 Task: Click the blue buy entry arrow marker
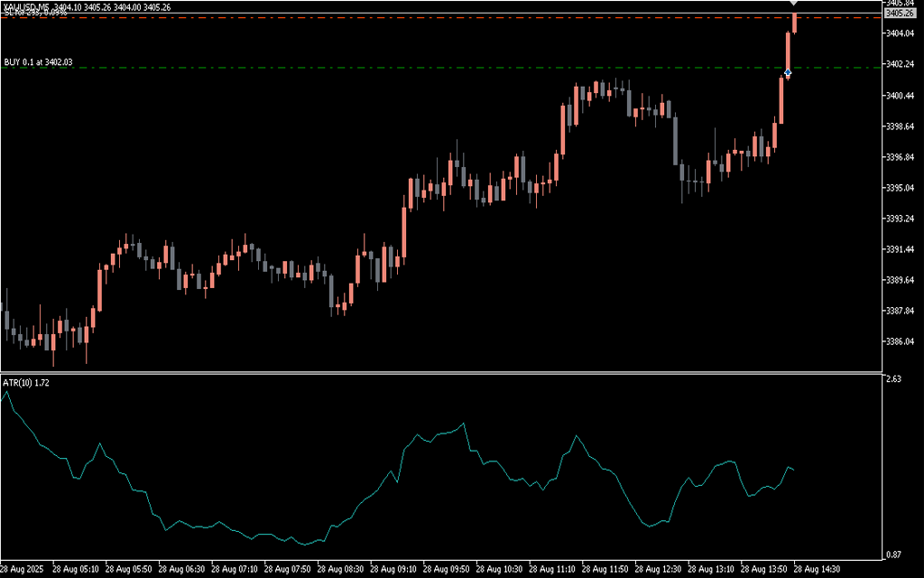pyautogui.click(x=788, y=72)
